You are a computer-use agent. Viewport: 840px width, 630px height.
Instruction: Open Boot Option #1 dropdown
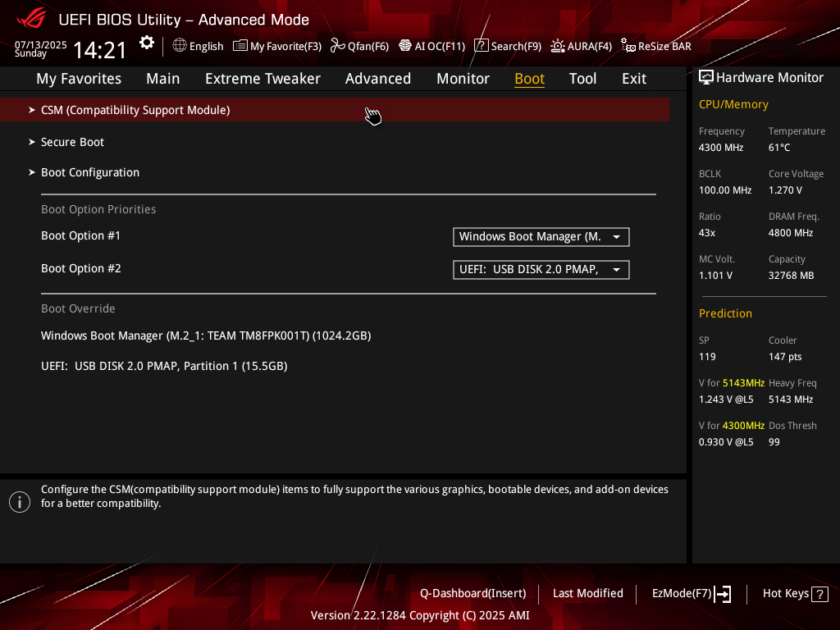coord(541,237)
